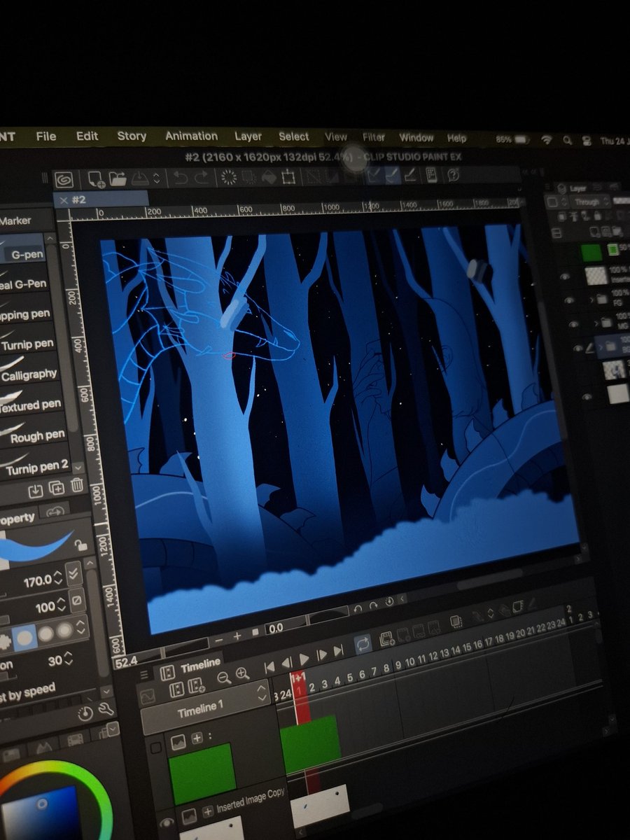This screenshot has height=840, width=630.
Task: Click the smartphone connection toolbar icon
Action: pyautogui.click(x=432, y=174)
